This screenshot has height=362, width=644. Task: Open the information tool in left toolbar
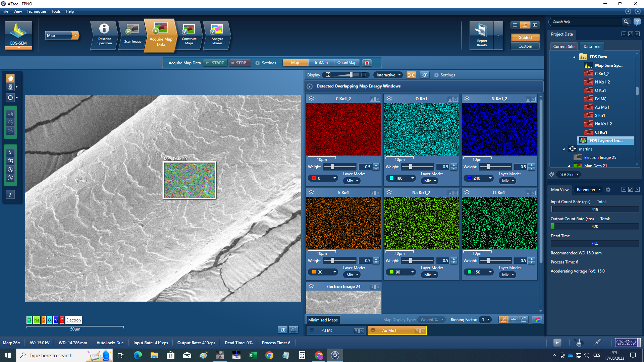click(10, 194)
